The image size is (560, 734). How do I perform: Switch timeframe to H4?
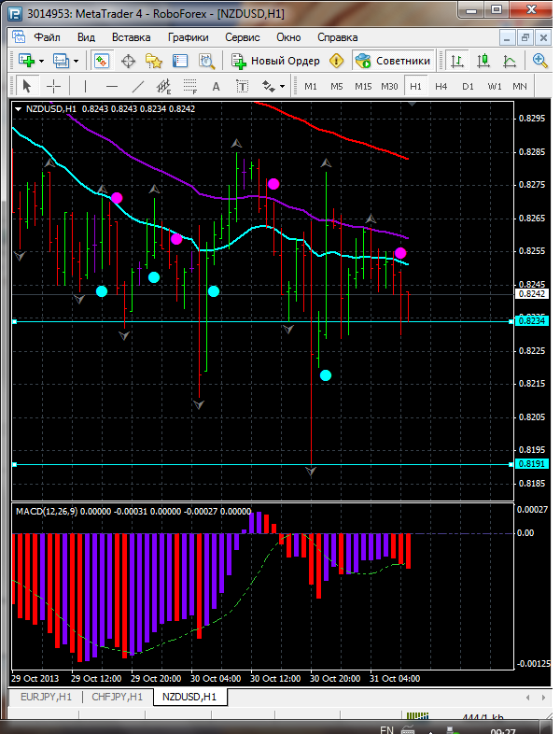pyautogui.click(x=441, y=87)
